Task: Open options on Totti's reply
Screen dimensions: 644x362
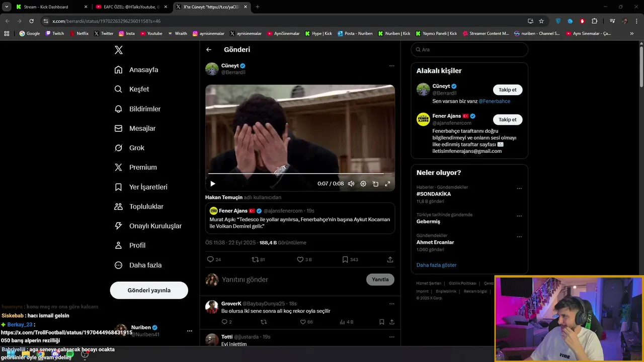Action: 391,337
